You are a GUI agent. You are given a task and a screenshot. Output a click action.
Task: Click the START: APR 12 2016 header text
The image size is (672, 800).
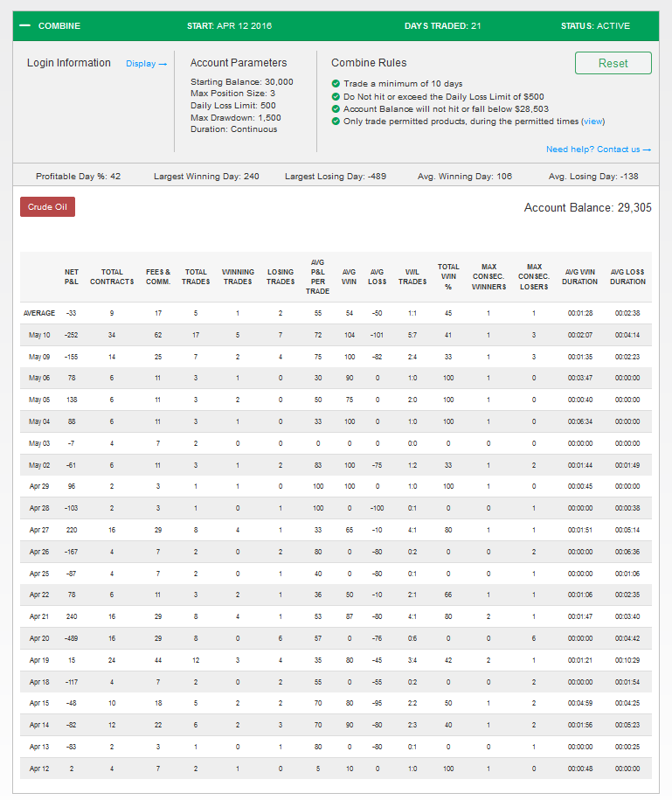[230, 26]
